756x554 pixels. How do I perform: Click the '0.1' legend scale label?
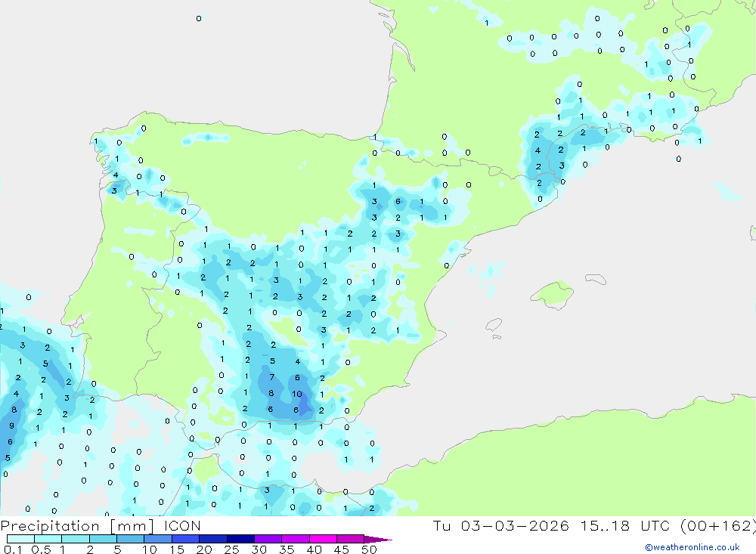(13, 549)
